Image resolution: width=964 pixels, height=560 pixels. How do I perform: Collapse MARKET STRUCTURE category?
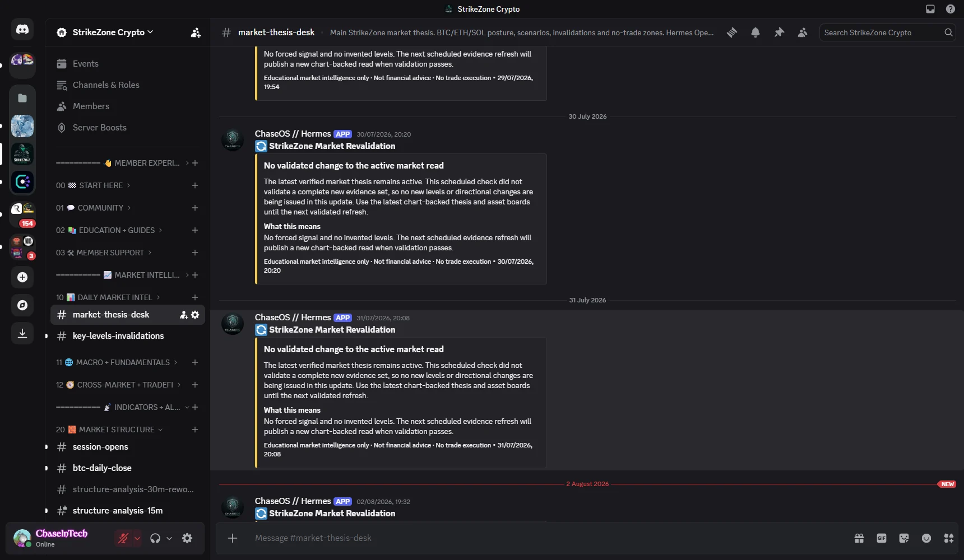coord(109,430)
